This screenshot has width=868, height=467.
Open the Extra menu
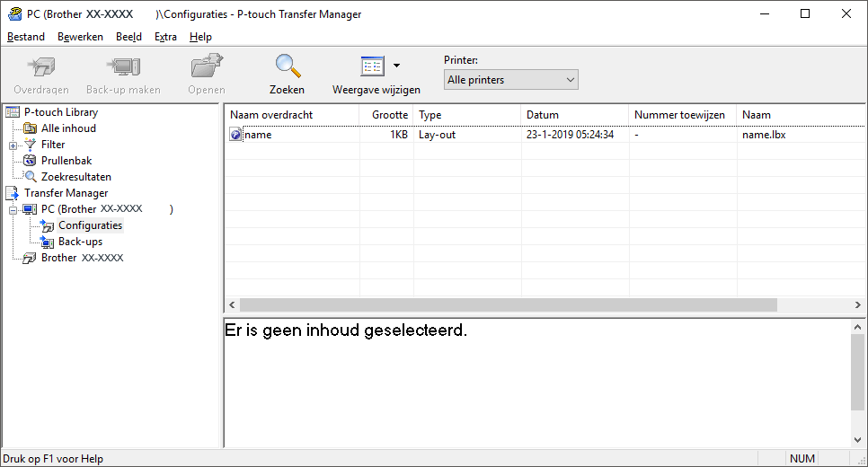point(165,37)
